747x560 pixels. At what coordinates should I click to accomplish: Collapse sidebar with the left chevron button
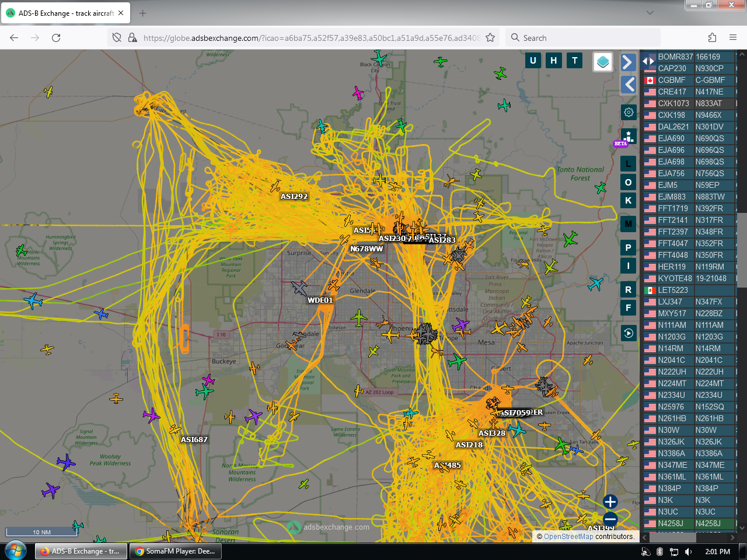[628, 85]
